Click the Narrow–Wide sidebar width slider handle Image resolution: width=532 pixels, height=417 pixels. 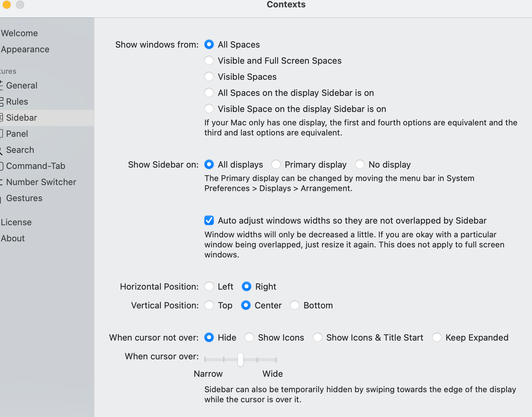241,360
